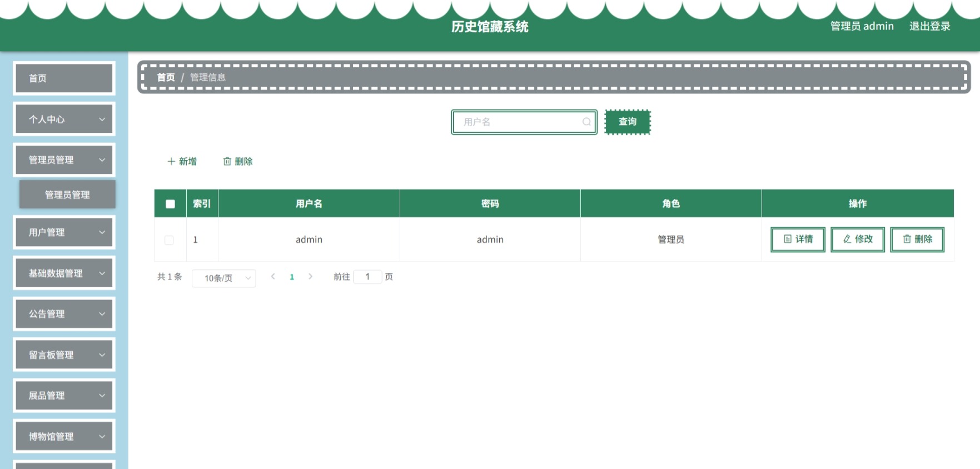The height and width of the screenshot is (469, 980).
Task: Click 删除 for the admin row
Action: pos(917,240)
